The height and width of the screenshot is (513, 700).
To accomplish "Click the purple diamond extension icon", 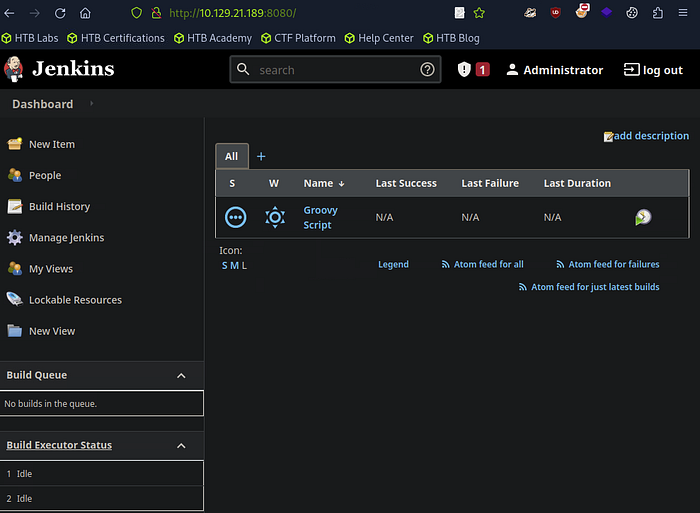I will coord(606,12).
